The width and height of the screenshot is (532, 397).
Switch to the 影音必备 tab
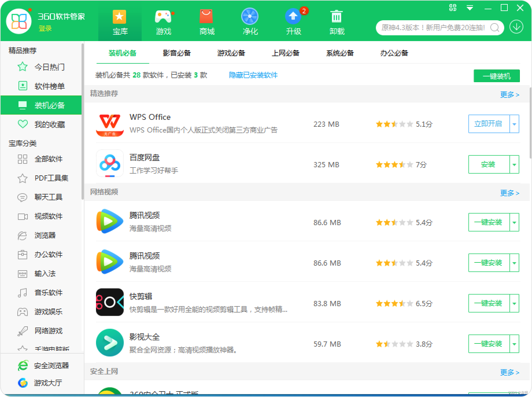click(x=177, y=53)
